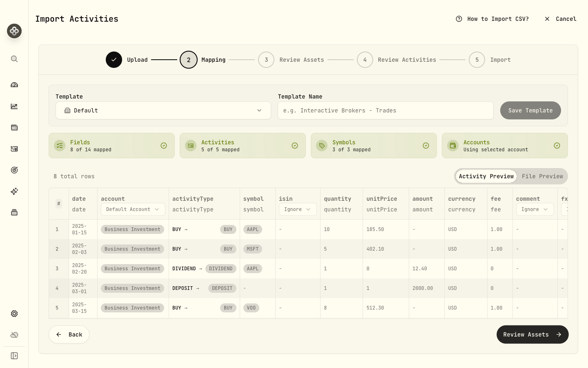
Task: Click the Accounts Using selected account card
Action: point(505,146)
